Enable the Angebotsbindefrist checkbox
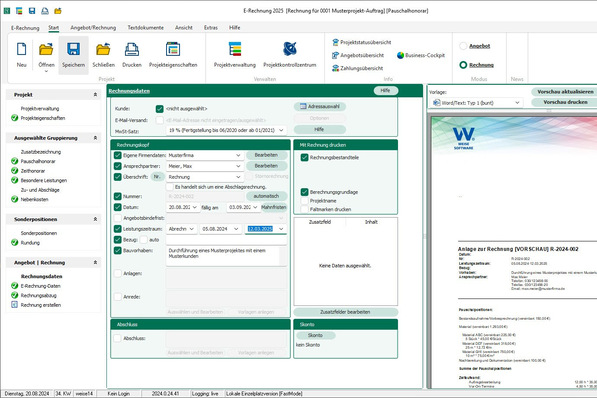Screen dimensions: 597x398 click(x=118, y=218)
